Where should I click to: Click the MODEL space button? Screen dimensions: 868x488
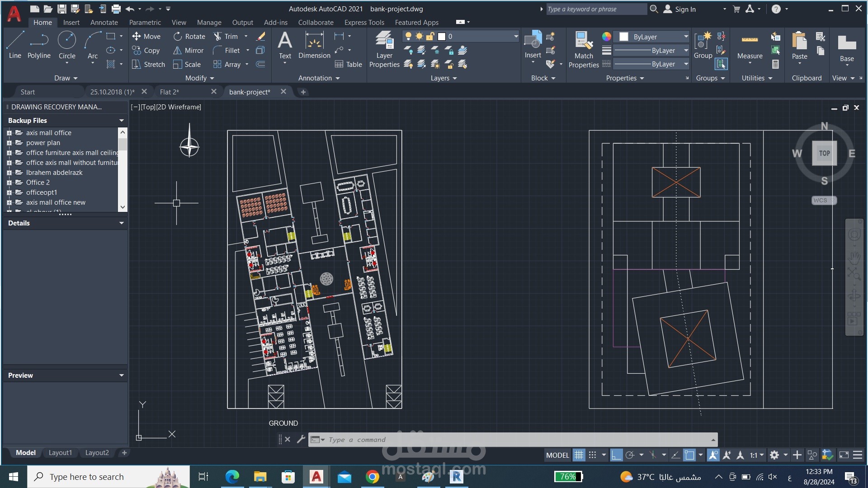(x=557, y=455)
